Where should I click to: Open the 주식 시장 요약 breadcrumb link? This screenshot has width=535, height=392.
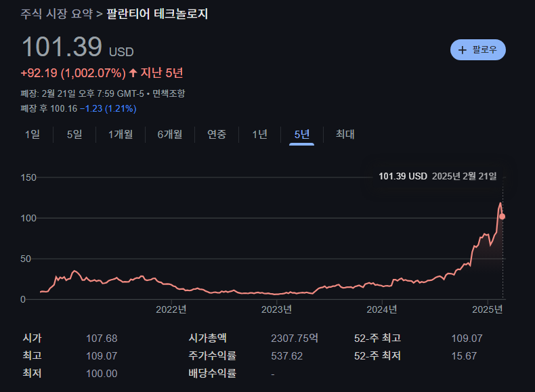pyautogui.click(x=57, y=14)
